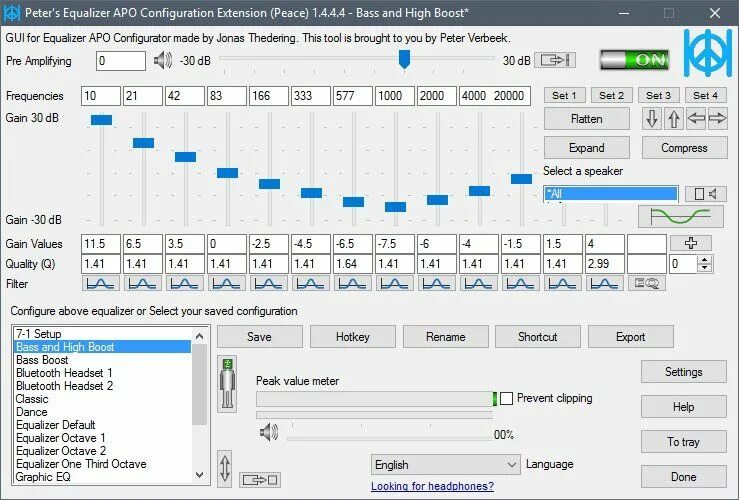Screen dimensions: 739x500
Task: Add a slider with the plus button
Action: tap(690, 243)
